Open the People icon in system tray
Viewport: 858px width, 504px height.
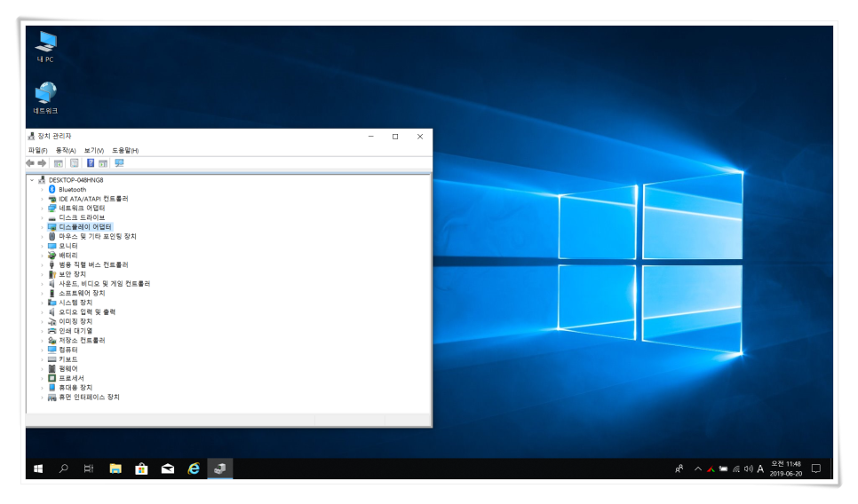coord(679,469)
